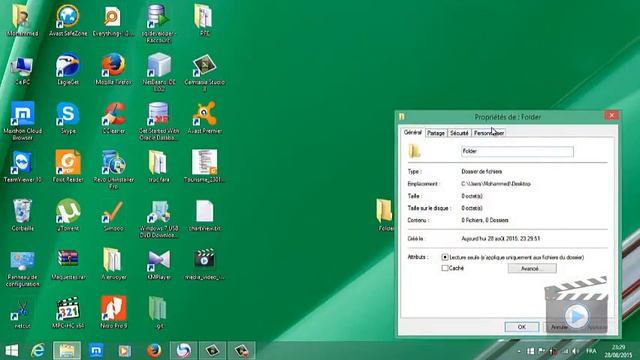This screenshot has height=360, width=640.
Task: Open File Explorer in the taskbar
Action: pyautogui.click(x=67, y=351)
